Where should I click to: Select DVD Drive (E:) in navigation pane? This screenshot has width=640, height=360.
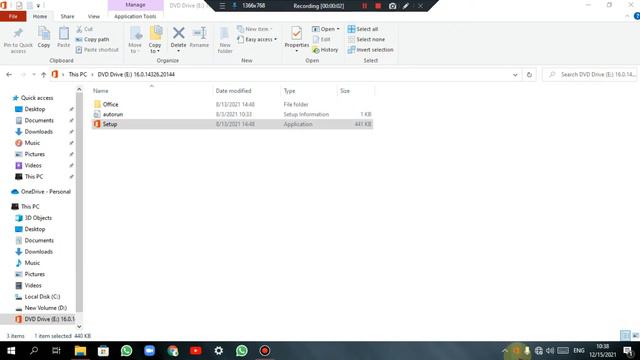click(49, 319)
